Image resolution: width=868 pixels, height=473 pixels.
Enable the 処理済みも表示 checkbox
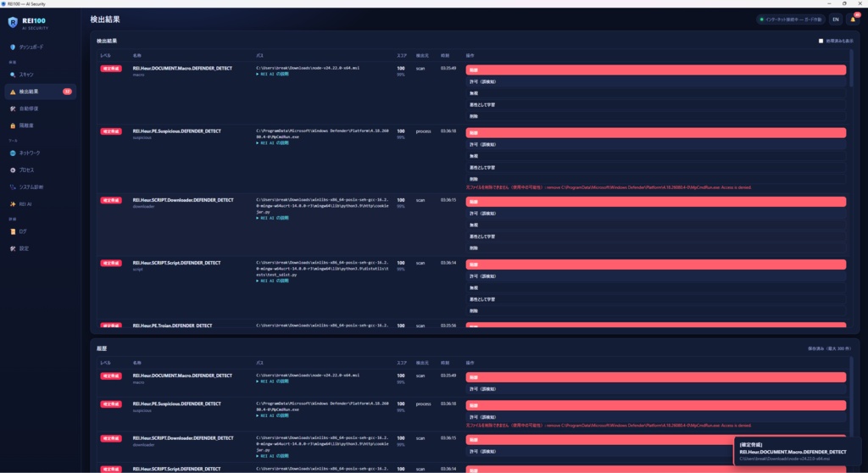click(821, 41)
